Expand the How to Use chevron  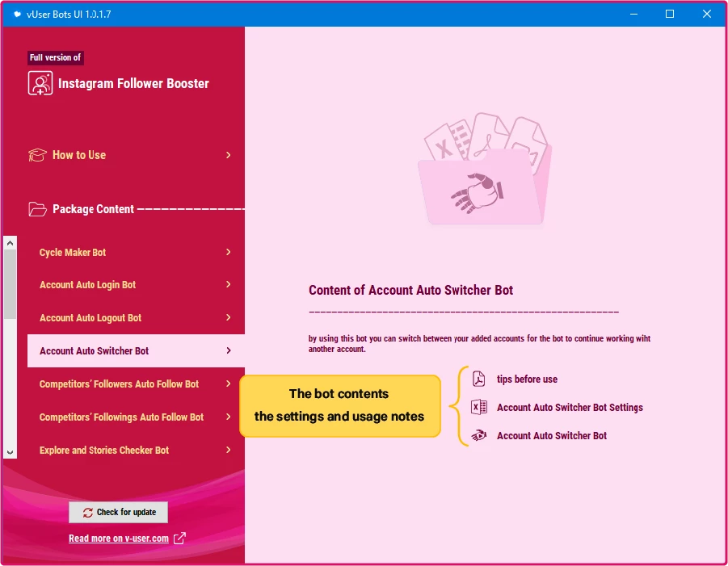tap(229, 155)
